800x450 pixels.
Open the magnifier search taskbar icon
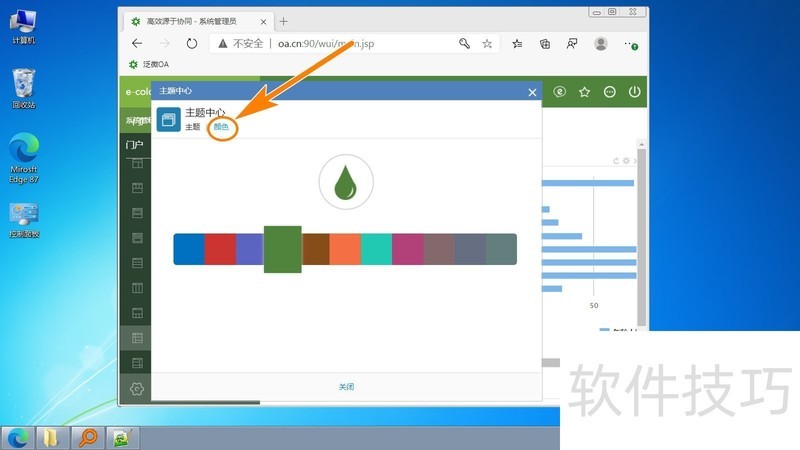pyautogui.click(x=88, y=438)
